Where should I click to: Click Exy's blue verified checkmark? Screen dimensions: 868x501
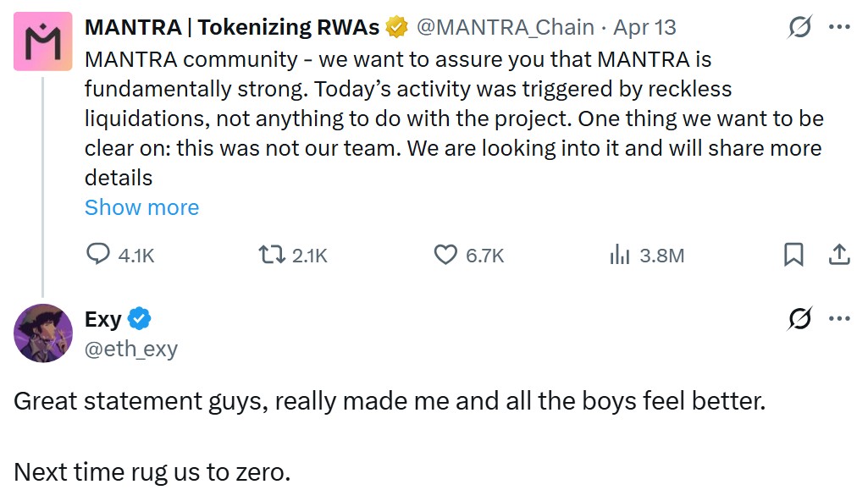(x=140, y=319)
